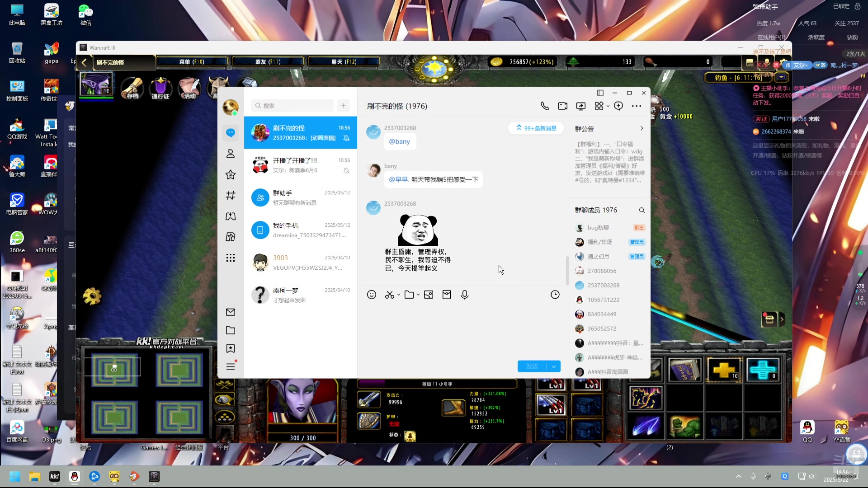868x488 pixels.
Task: Open the QQ file folder sidebar icon
Action: [231, 330]
